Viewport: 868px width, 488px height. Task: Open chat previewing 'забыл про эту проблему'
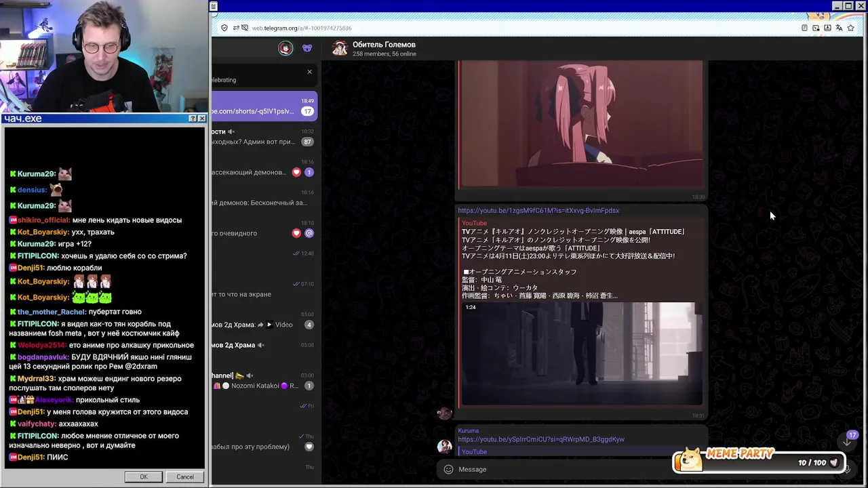click(264, 442)
